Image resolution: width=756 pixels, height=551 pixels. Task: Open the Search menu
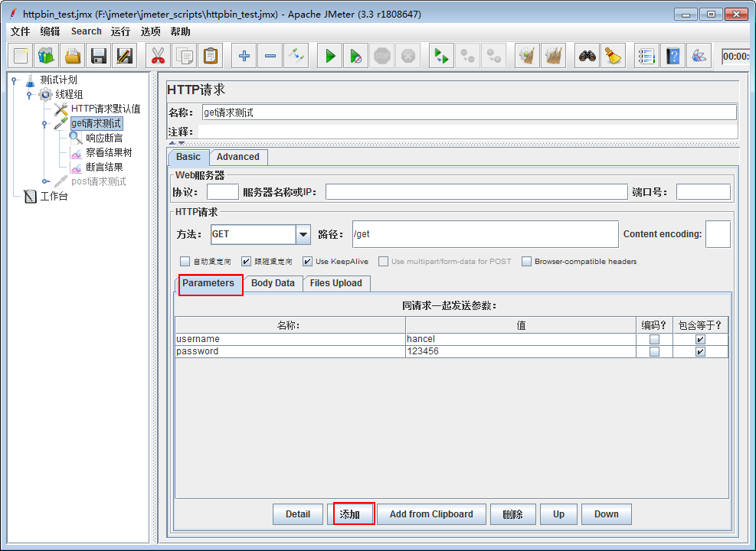click(87, 32)
